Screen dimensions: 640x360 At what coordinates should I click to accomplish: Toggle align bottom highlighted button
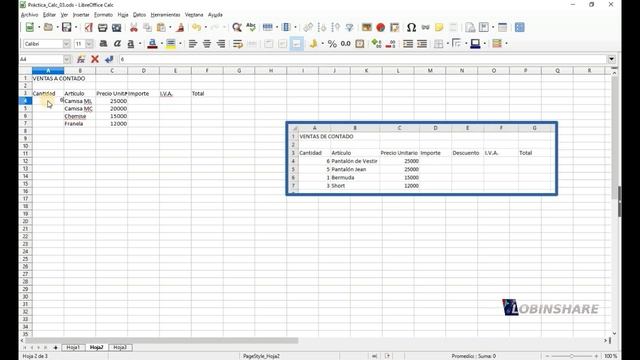[297, 44]
